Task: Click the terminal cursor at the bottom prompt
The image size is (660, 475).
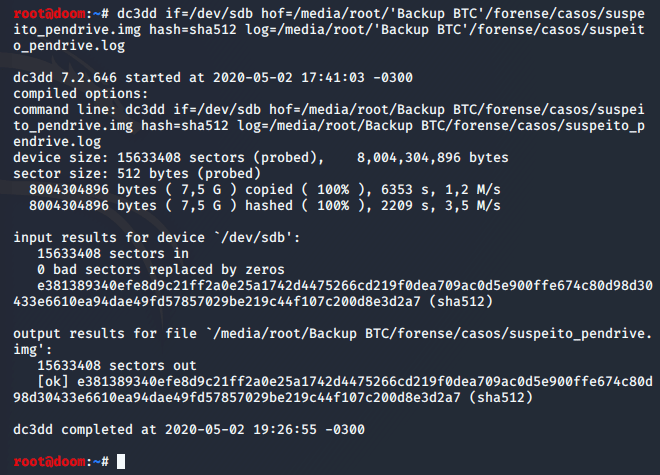Action: pos(121,461)
